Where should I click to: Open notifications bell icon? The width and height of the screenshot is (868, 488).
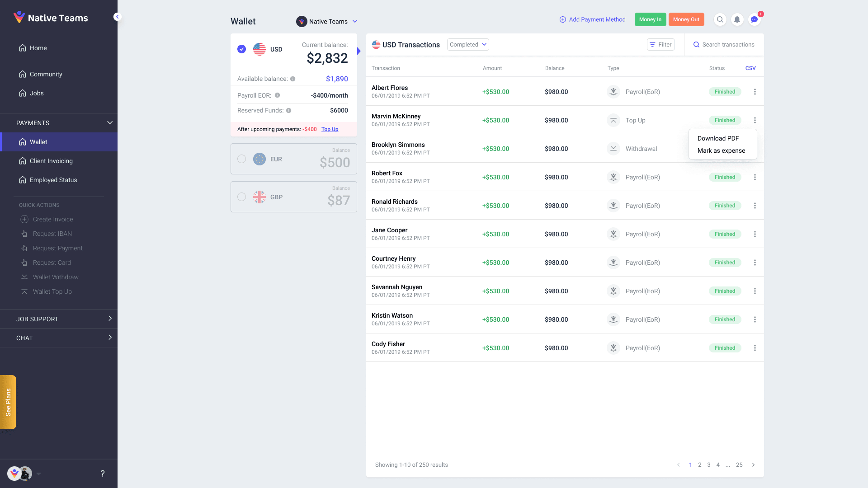point(737,19)
